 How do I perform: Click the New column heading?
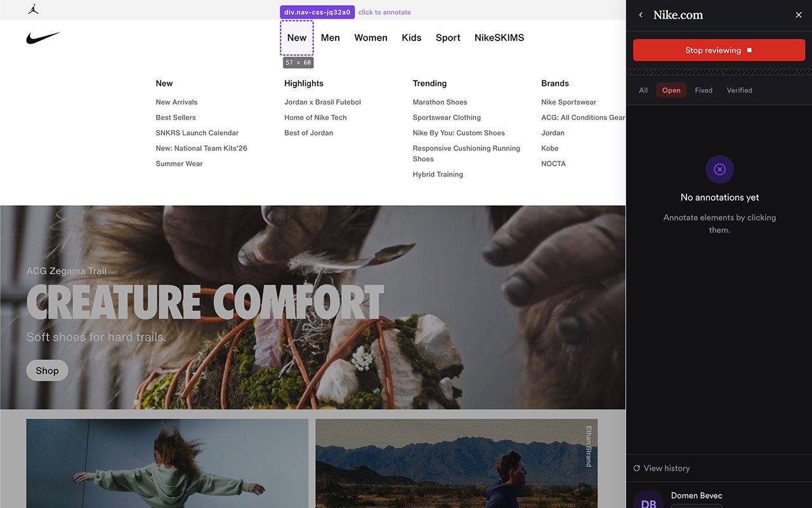[164, 83]
